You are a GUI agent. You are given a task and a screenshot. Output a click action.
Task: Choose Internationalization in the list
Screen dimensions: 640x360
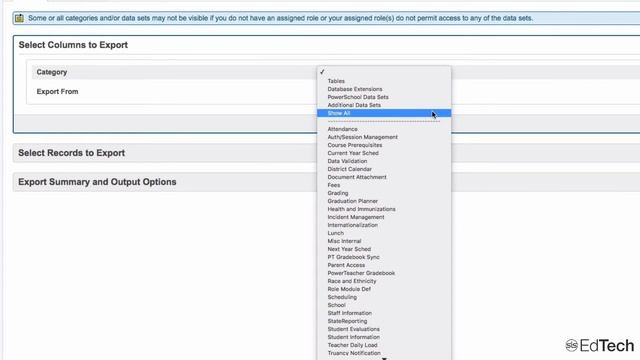tap(352, 225)
